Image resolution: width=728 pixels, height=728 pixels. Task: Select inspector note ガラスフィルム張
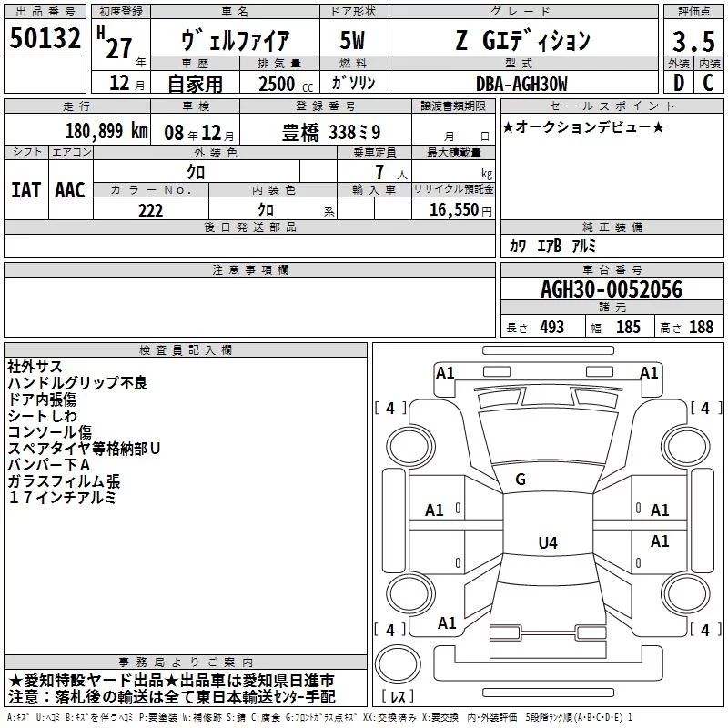click(x=64, y=481)
